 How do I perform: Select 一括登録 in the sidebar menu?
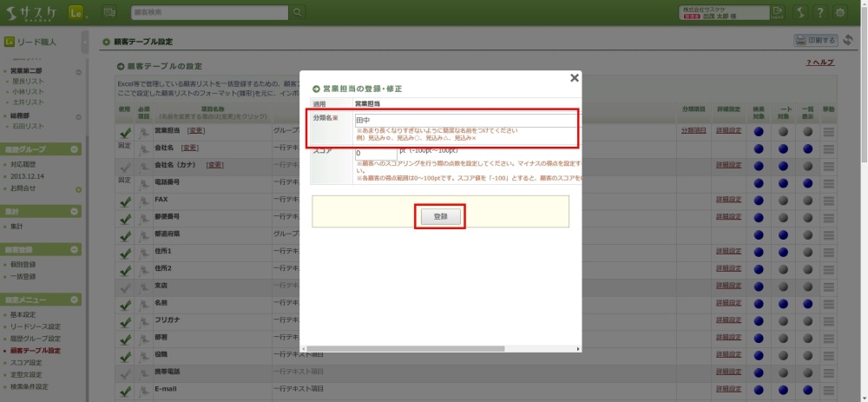tap(23, 276)
